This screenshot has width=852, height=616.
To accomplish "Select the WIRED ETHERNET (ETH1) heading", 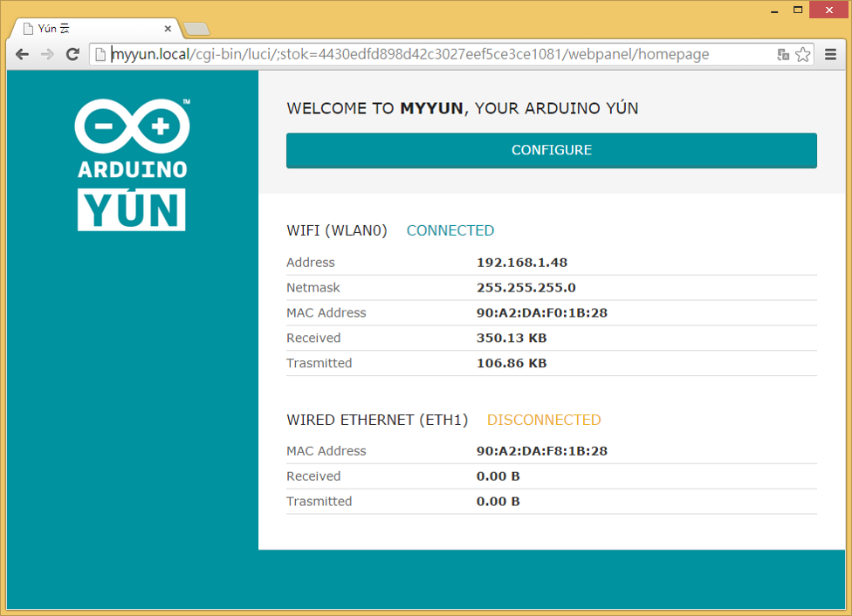I will coord(376,420).
